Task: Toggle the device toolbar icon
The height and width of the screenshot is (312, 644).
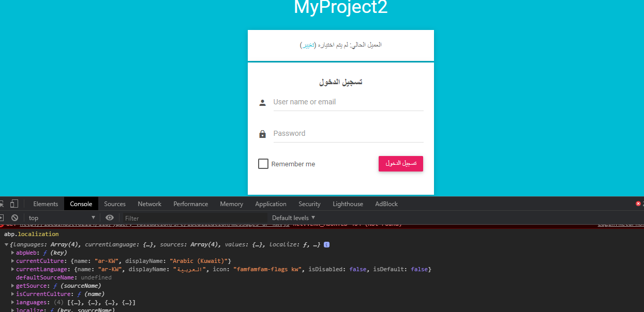Action: point(13,204)
